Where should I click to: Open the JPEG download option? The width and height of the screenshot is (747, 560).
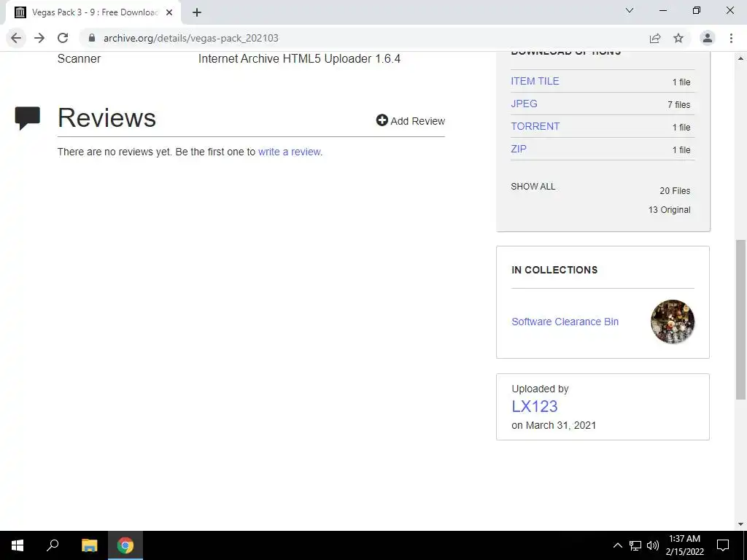[524, 104]
